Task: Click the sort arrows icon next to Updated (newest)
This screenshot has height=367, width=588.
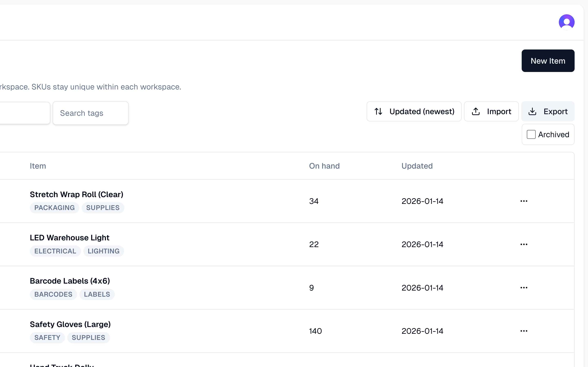Action: point(378,111)
